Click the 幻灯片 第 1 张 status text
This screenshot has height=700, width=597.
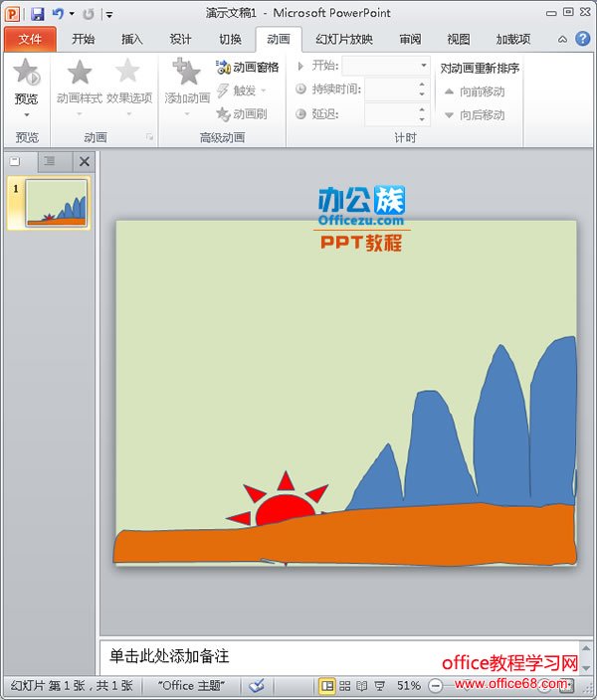point(72,686)
